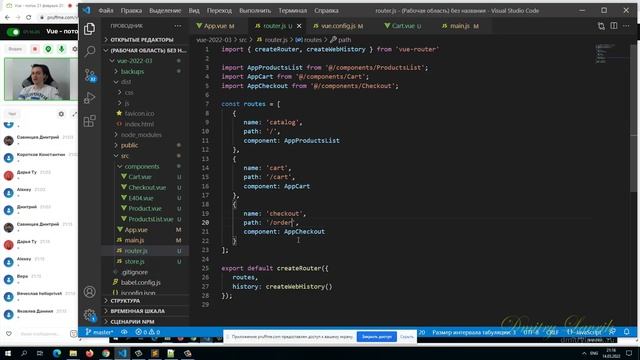The width and height of the screenshot is (640, 360).
Task: Open the Extensions view
Action: pyautogui.click(x=89, y=121)
